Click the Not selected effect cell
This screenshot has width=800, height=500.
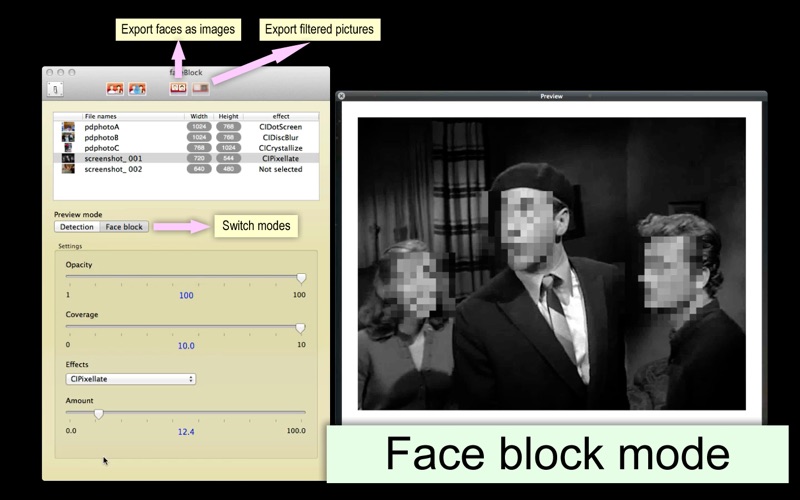click(x=280, y=169)
